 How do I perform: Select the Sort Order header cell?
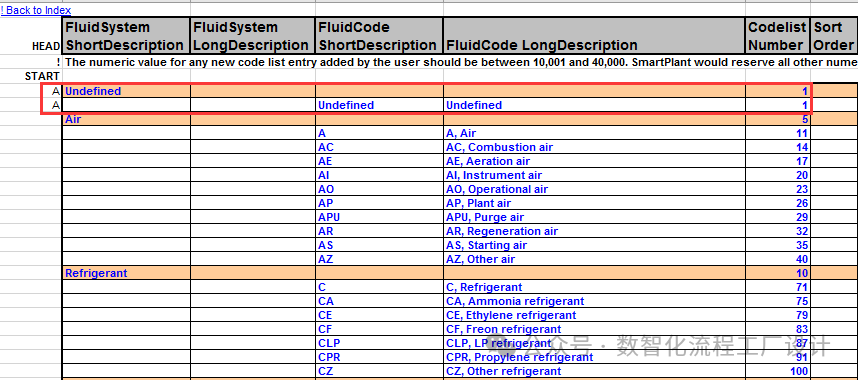click(x=834, y=36)
